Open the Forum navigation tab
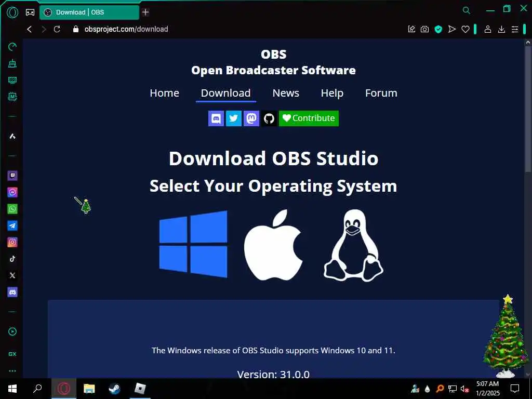Image resolution: width=532 pixels, height=399 pixels. click(x=381, y=93)
